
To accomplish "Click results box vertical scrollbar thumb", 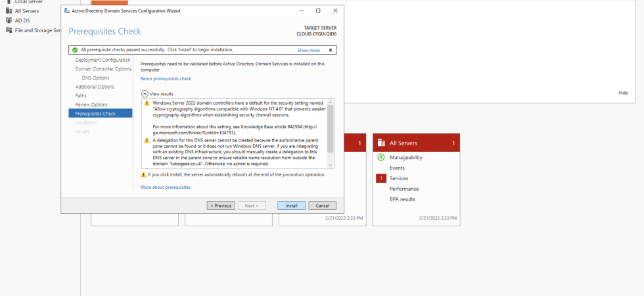I will [x=330, y=129].
